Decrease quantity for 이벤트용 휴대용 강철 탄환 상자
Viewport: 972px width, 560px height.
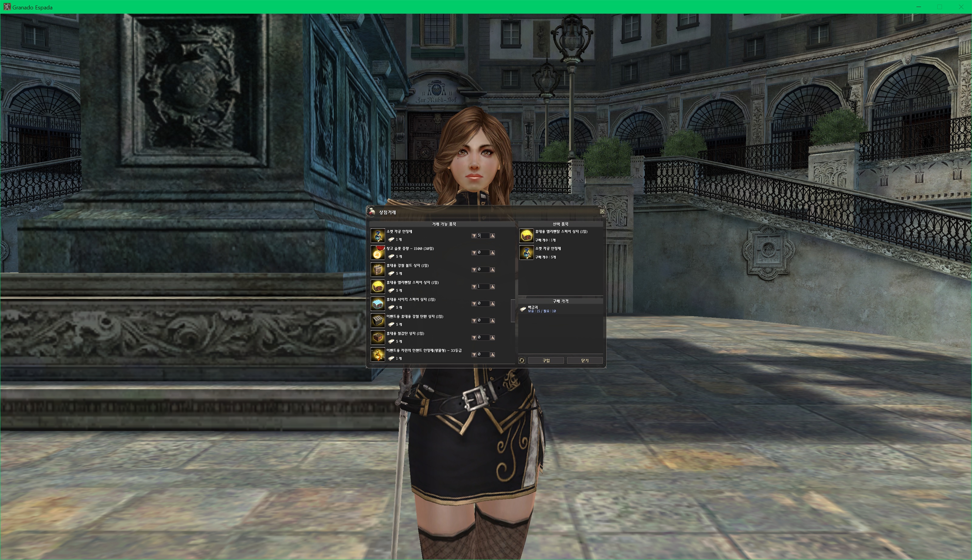pos(474,320)
